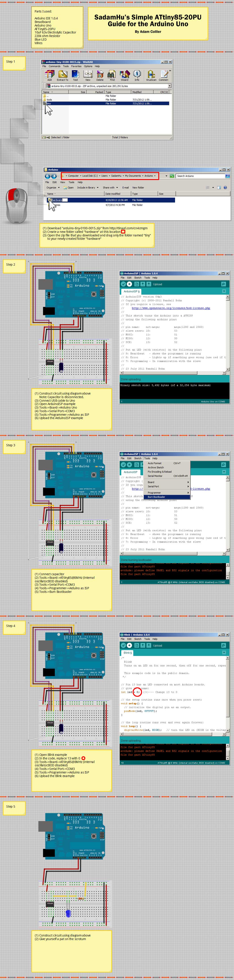Click the Add icon in WinRAR toolbar
234x980 pixels.
49,75
